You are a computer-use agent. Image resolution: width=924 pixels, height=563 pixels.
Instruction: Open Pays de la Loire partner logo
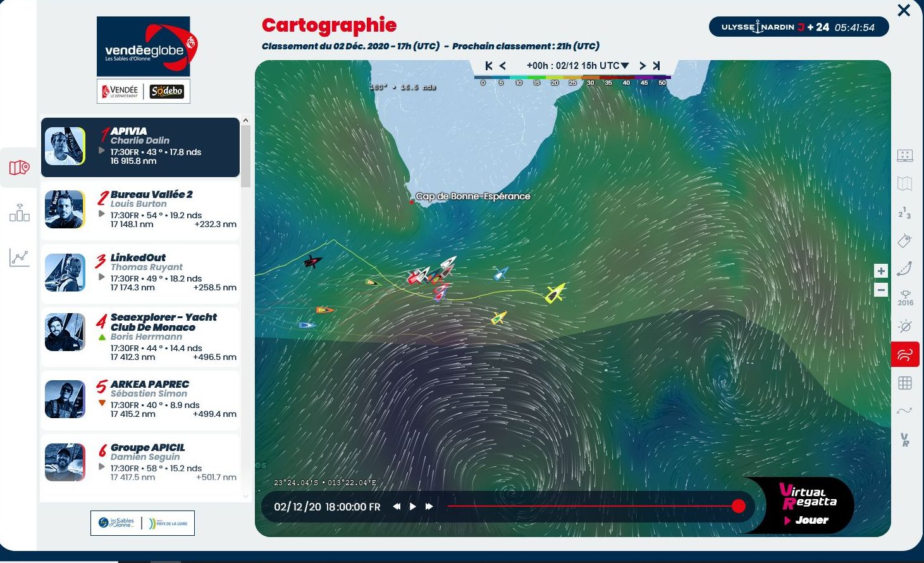pos(168,523)
